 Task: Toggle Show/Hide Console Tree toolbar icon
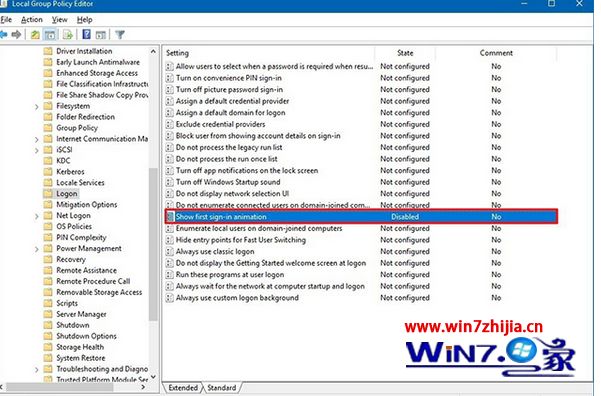point(50,35)
